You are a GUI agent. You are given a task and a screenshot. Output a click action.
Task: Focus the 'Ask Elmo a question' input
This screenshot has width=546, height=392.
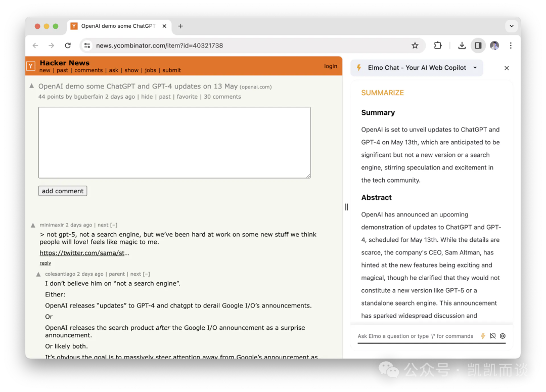tap(416, 336)
